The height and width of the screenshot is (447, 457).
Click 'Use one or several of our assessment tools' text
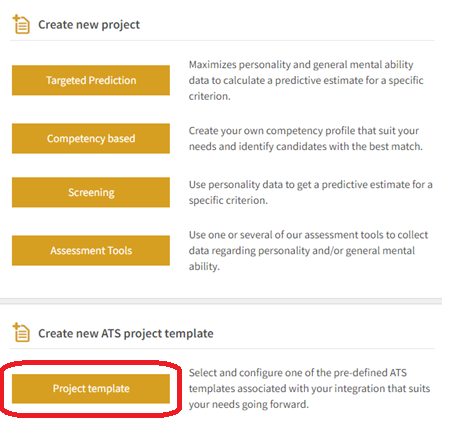308,235
